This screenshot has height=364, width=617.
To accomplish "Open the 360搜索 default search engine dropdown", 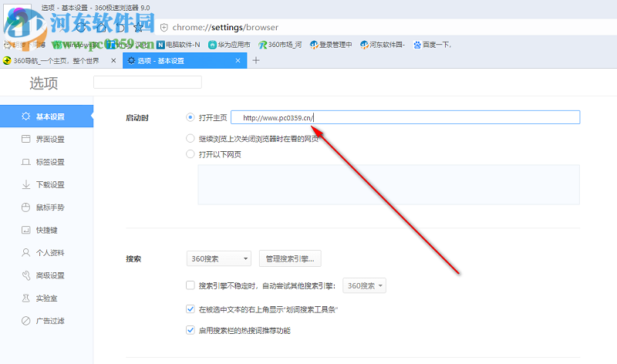I will 219,258.
